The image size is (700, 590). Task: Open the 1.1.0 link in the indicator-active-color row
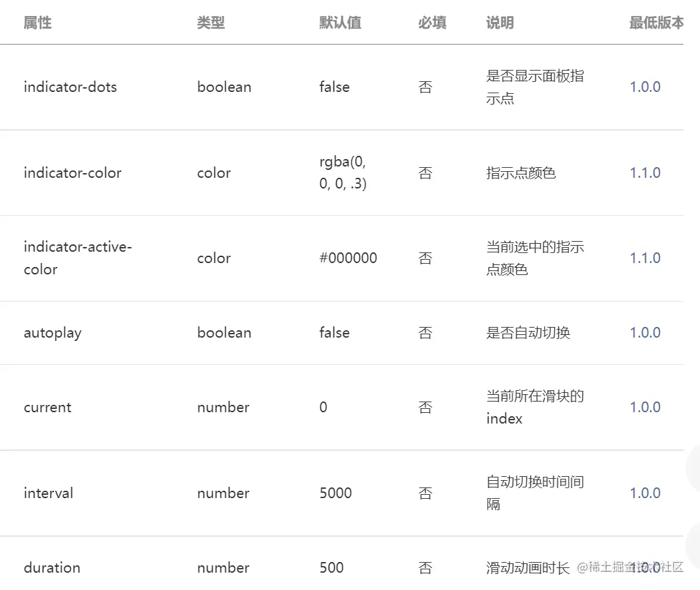click(645, 258)
